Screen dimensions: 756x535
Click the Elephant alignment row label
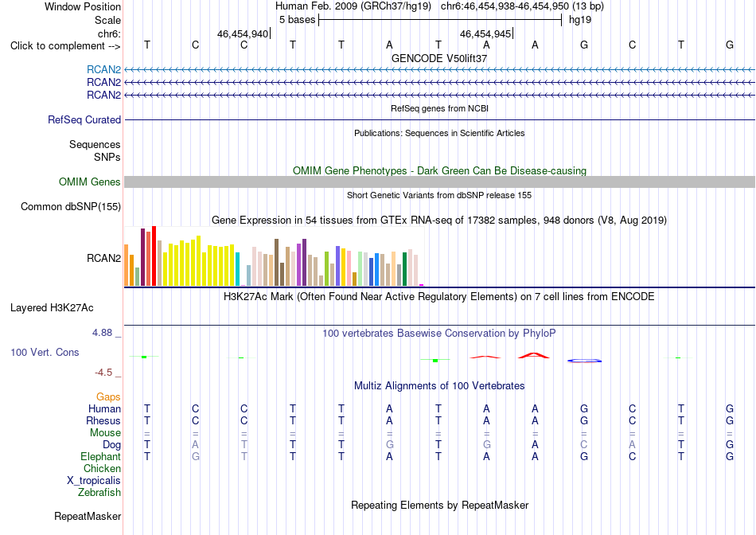(100, 456)
